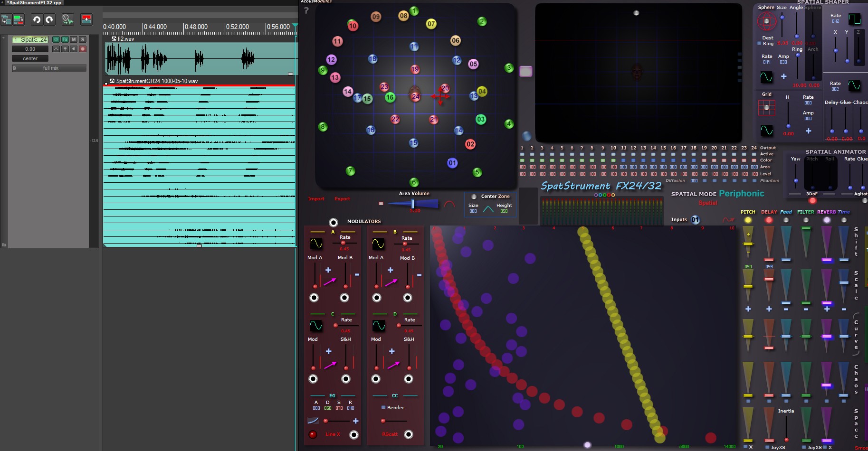Toggle the Line X red LED
868x451 pixels.
pyautogui.click(x=313, y=434)
